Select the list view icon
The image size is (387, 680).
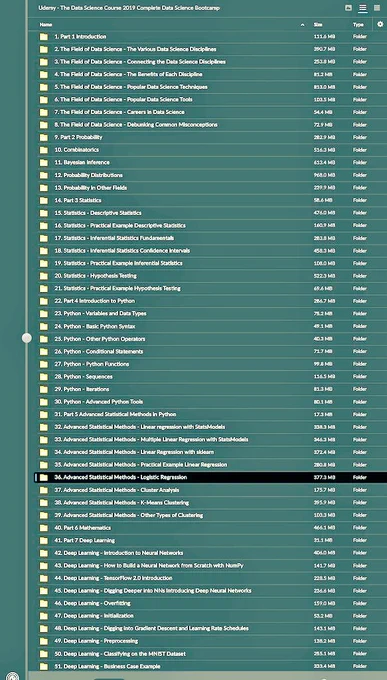363,8
